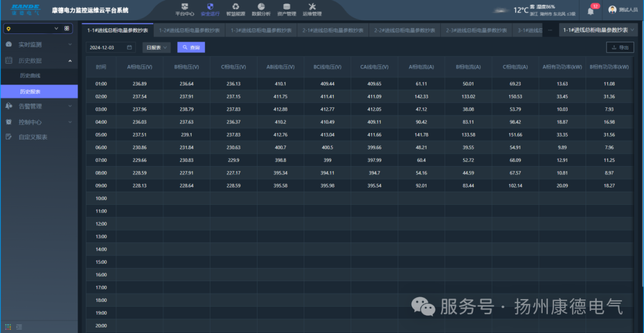Open the 平台中心 icon in top navigation
The width and height of the screenshot is (644, 333).
pos(184,7)
